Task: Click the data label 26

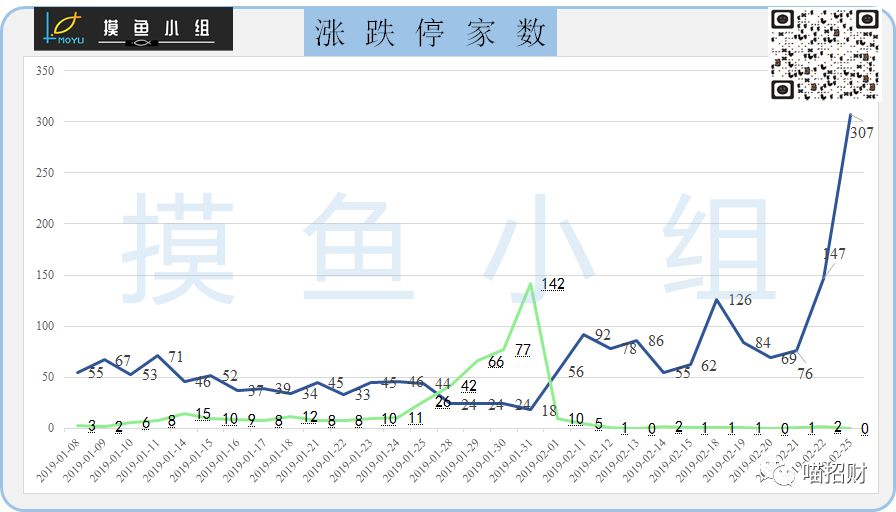Action: tap(443, 402)
